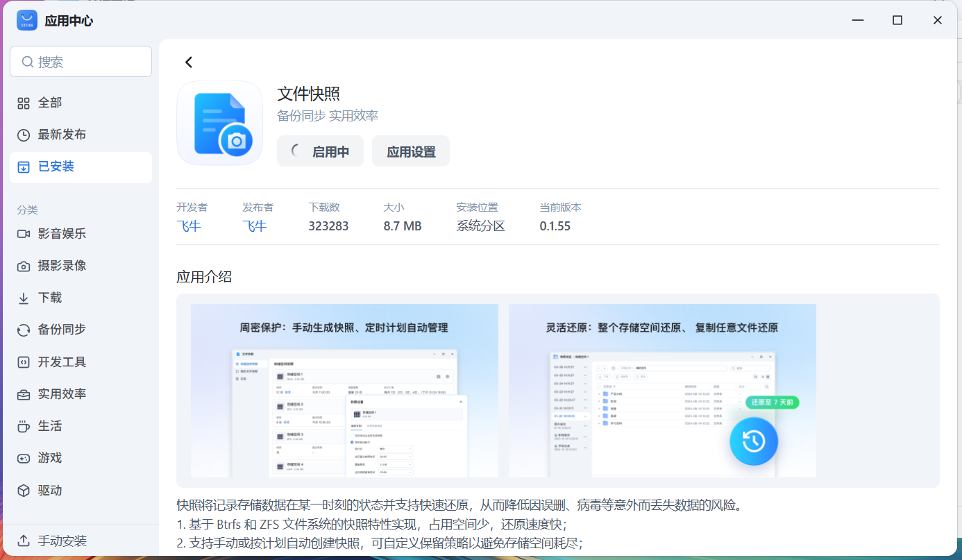Click in the 搜索 search field

pos(81,62)
